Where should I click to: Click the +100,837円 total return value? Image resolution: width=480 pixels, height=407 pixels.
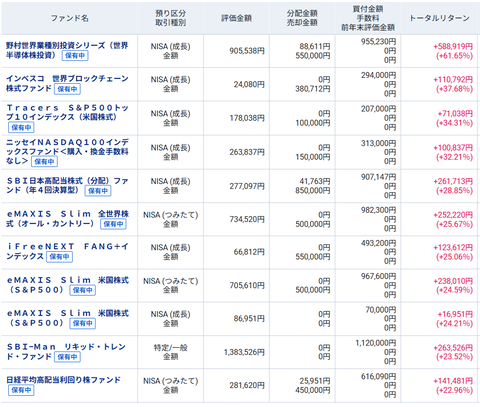[453, 147]
